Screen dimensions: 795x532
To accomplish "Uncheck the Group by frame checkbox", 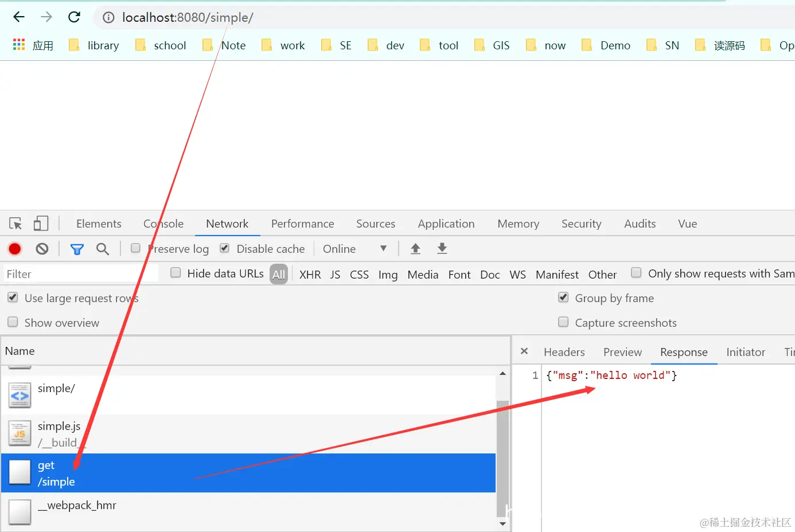I will pos(563,298).
